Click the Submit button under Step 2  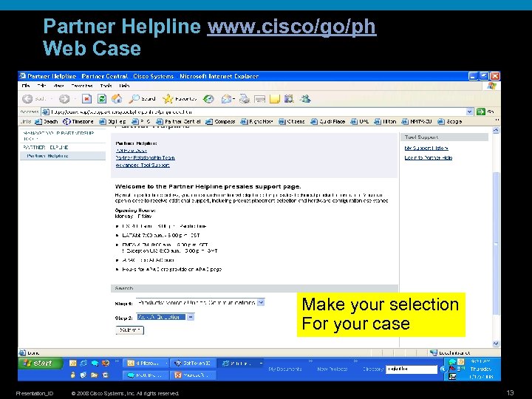tap(129, 330)
